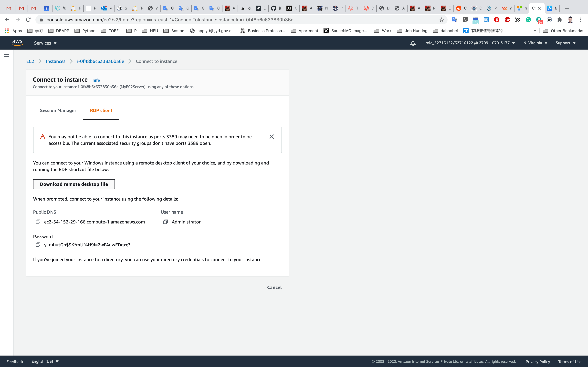Dismiss the port 3389 warning

272,137
